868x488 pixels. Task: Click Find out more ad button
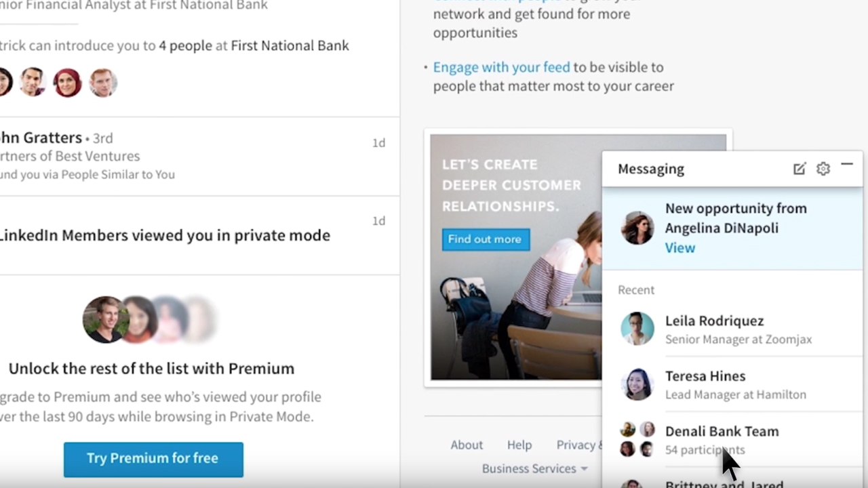[x=485, y=239]
